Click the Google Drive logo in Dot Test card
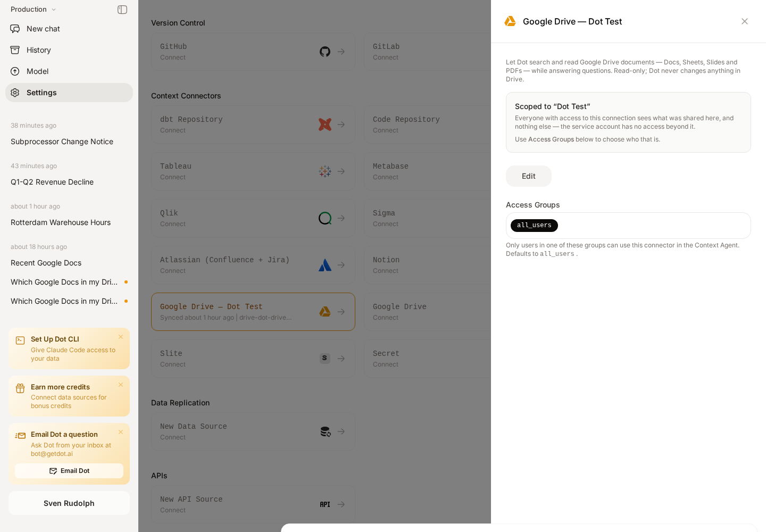 [x=325, y=312]
